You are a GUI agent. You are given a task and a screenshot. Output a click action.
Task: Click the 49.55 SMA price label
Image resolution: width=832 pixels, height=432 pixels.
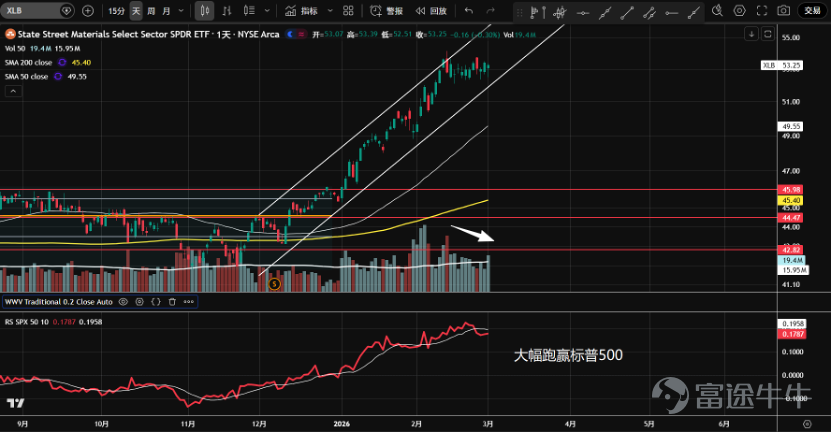pos(791,126)
